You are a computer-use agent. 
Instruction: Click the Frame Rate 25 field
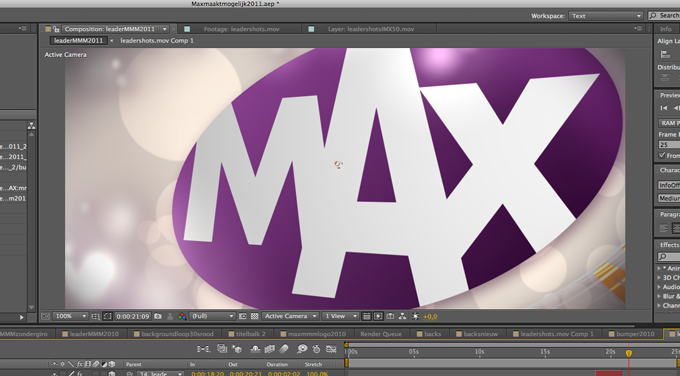pyautogui.click(x=669, y=144)
